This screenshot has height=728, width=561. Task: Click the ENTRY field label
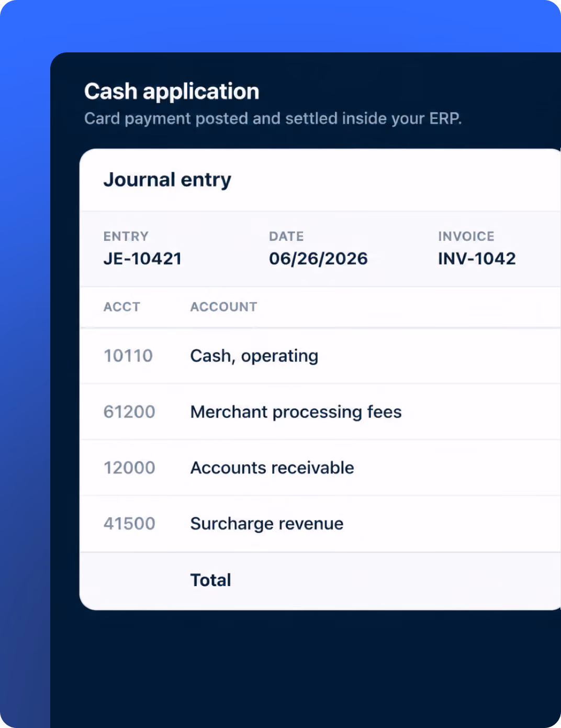(126, 236)
